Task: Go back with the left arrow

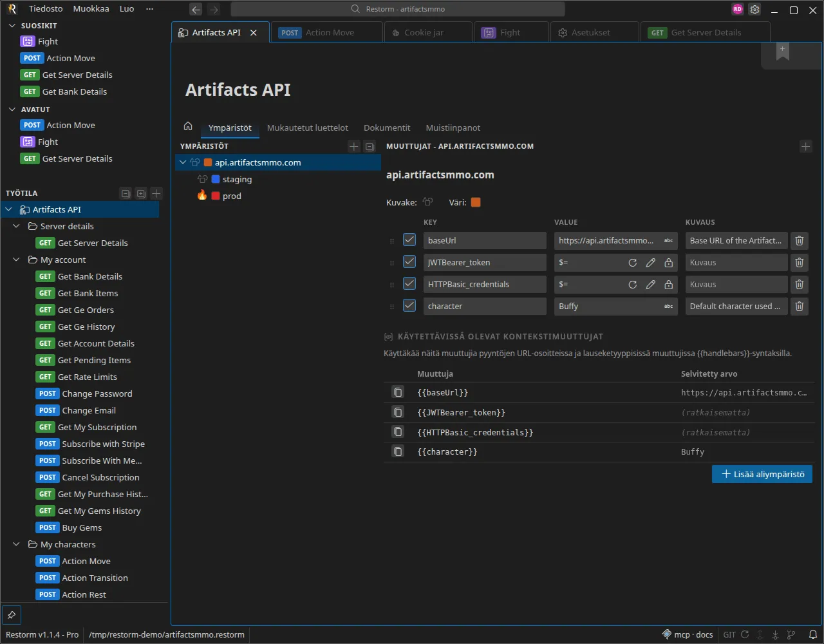Action: tap(196, 9)
